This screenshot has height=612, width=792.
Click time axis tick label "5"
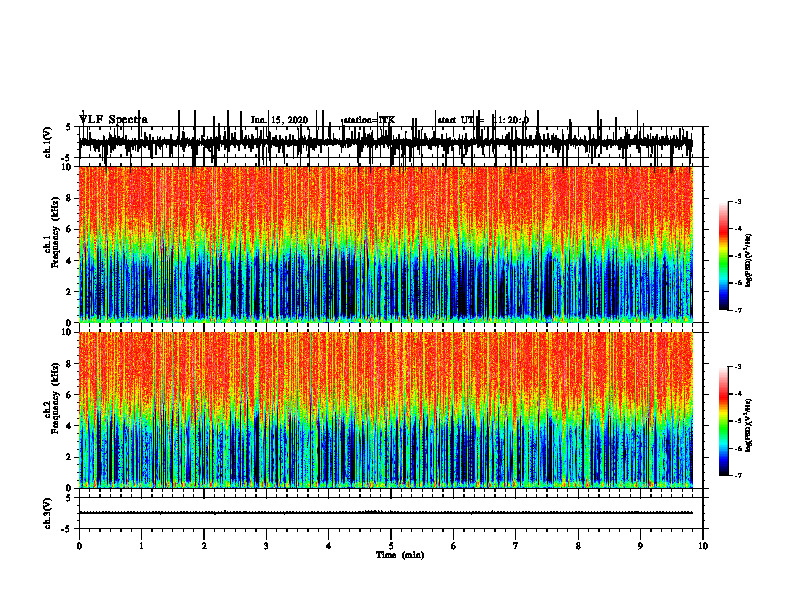point(390,546)
